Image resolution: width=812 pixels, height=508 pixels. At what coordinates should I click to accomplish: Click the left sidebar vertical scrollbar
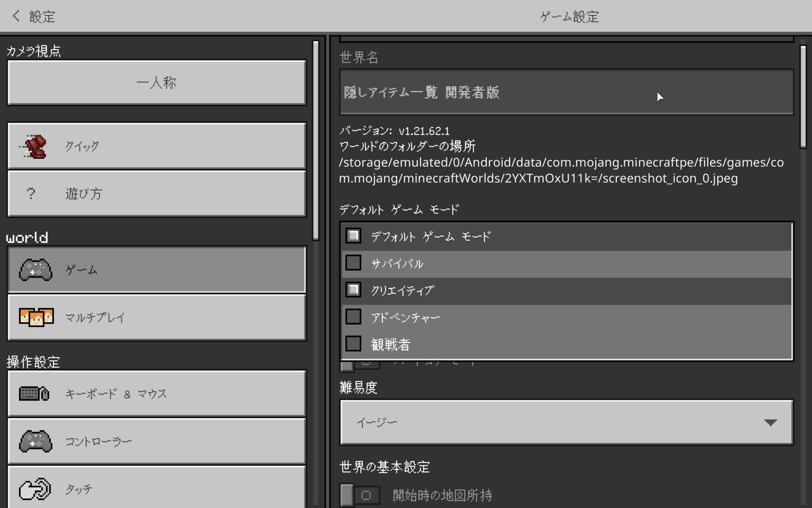pos(315,141)
